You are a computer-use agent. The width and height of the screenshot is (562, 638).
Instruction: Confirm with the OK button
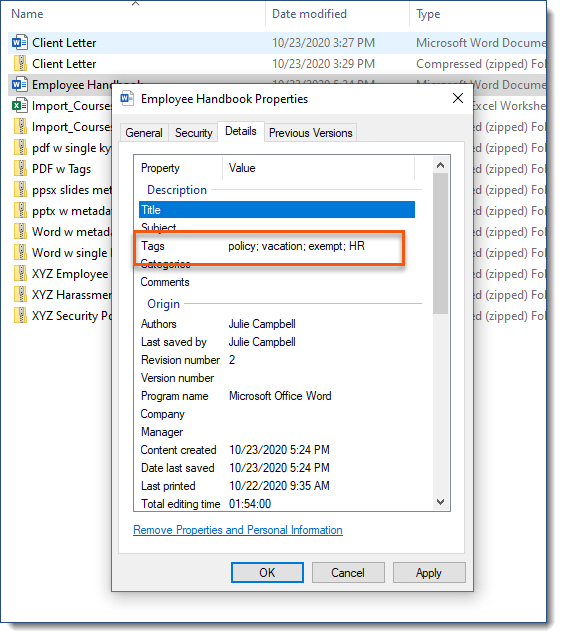267,572
